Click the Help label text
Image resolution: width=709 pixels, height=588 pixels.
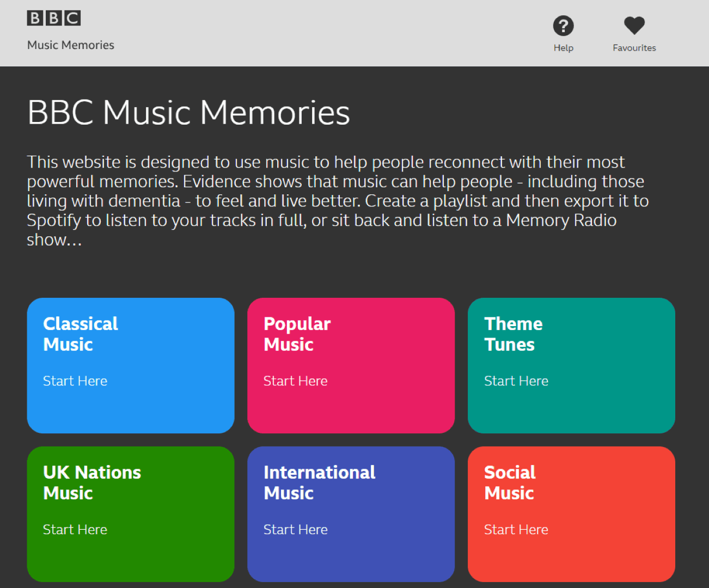point(563,48)
